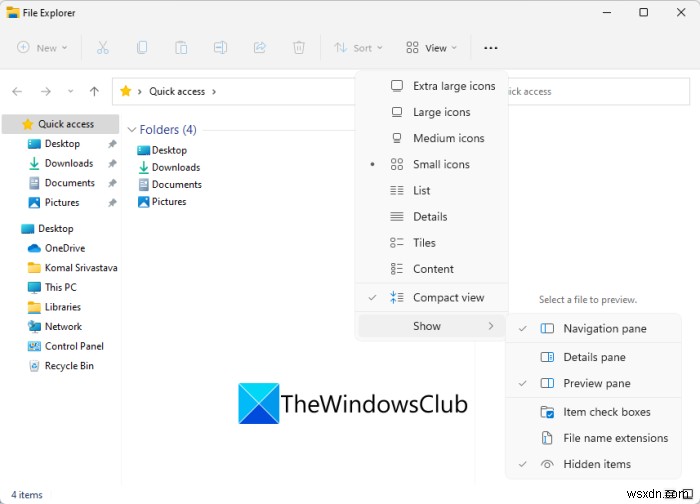Select Small icons layout

pos(432,165)
